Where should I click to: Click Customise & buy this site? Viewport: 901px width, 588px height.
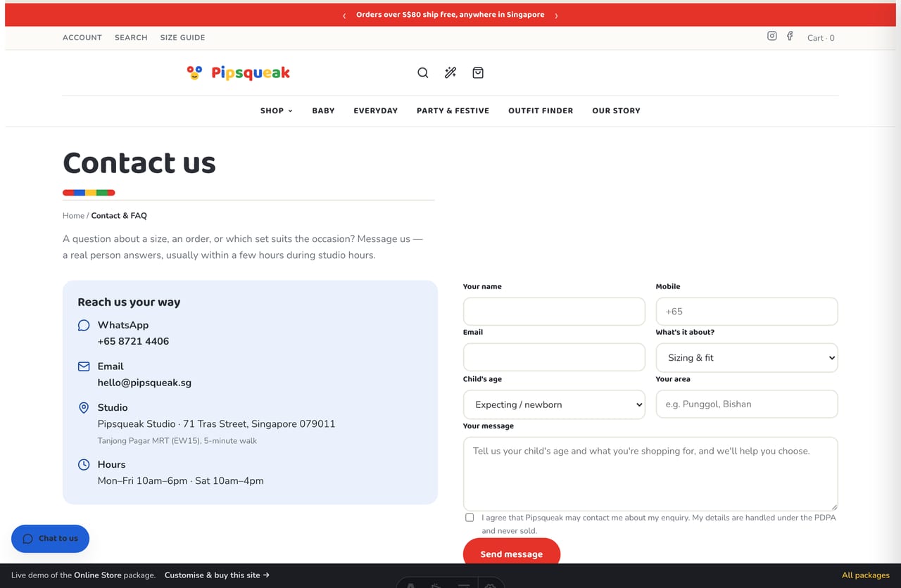coord(217,575)
